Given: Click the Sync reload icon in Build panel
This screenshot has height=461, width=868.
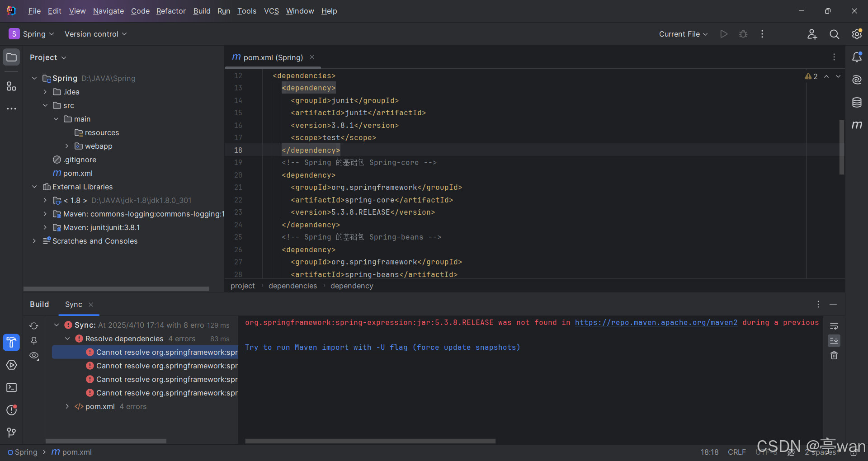Looking at the screenshot, I should point(34,326).
